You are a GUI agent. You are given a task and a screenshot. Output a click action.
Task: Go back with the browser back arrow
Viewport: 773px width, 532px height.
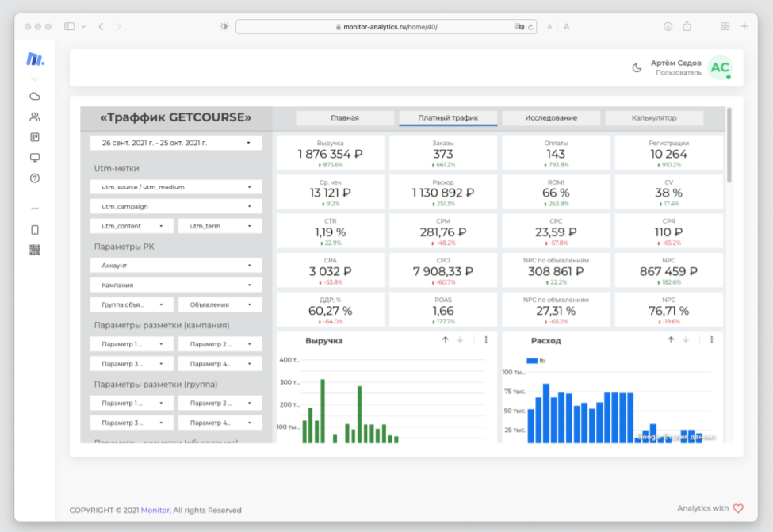pos(101,27)
